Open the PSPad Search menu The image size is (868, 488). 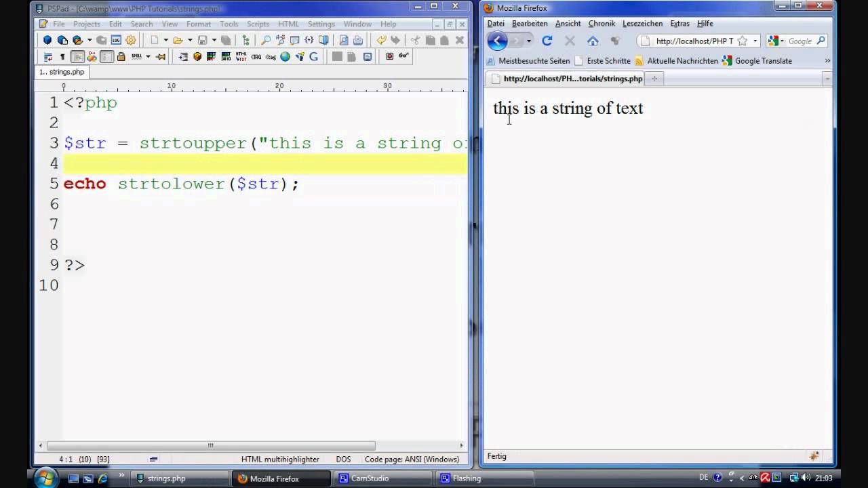coord(142,24)
